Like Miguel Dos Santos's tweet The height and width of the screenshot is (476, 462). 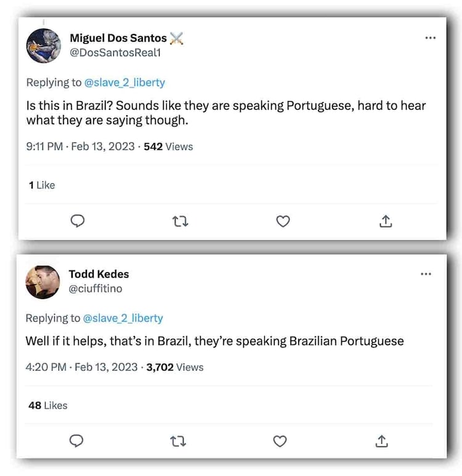click(x=283, y=221)
